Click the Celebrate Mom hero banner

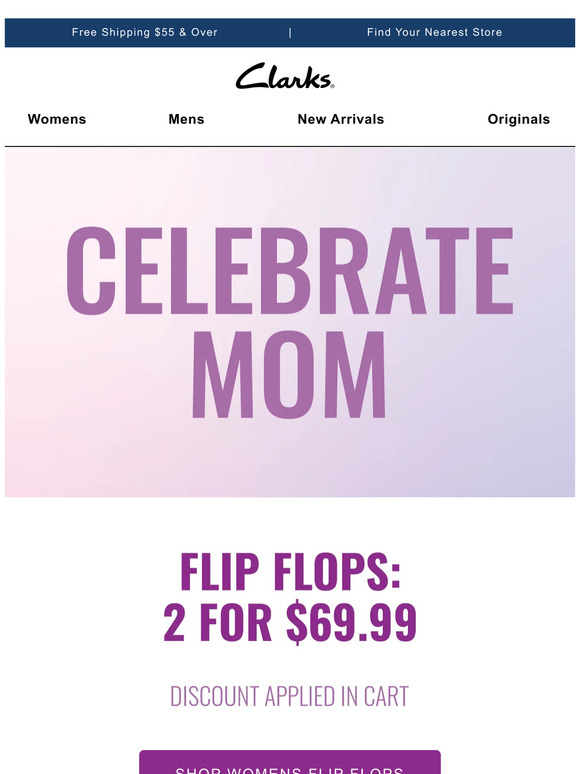(290, 322)
